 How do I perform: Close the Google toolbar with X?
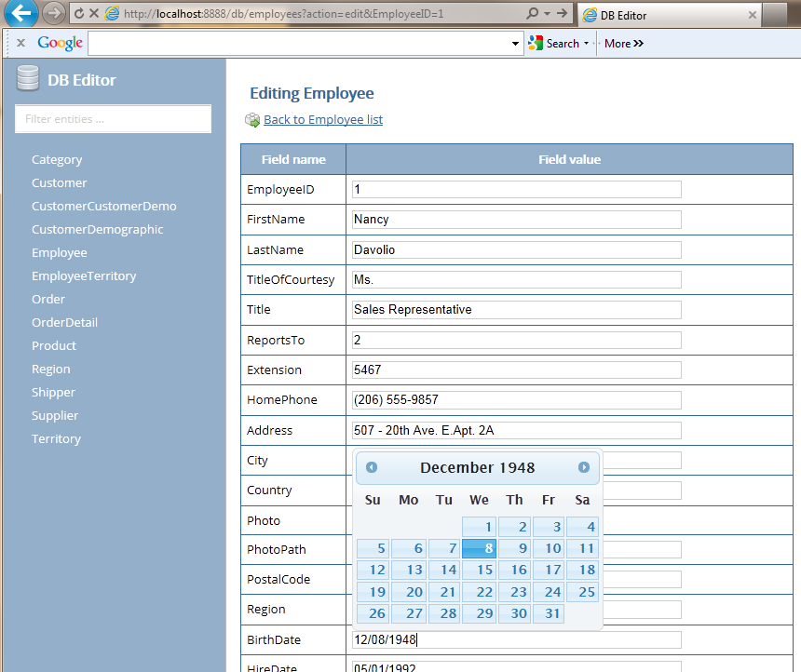tap(20, 43)
